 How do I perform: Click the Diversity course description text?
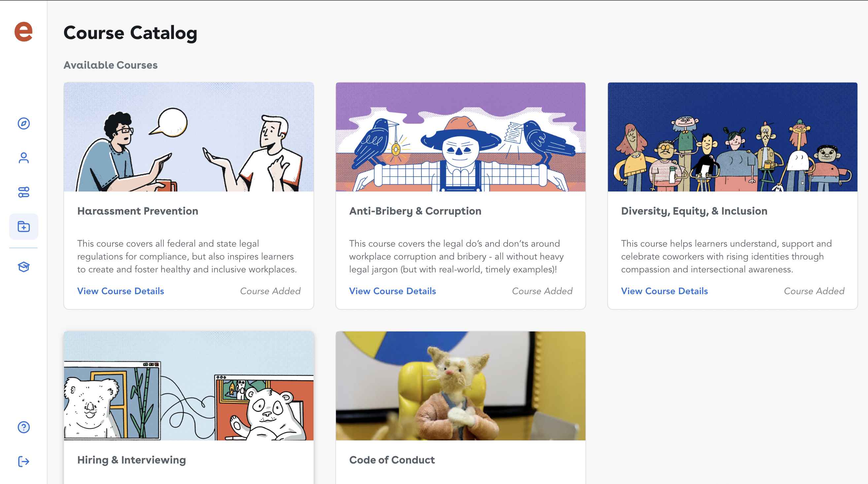(726, 257)
